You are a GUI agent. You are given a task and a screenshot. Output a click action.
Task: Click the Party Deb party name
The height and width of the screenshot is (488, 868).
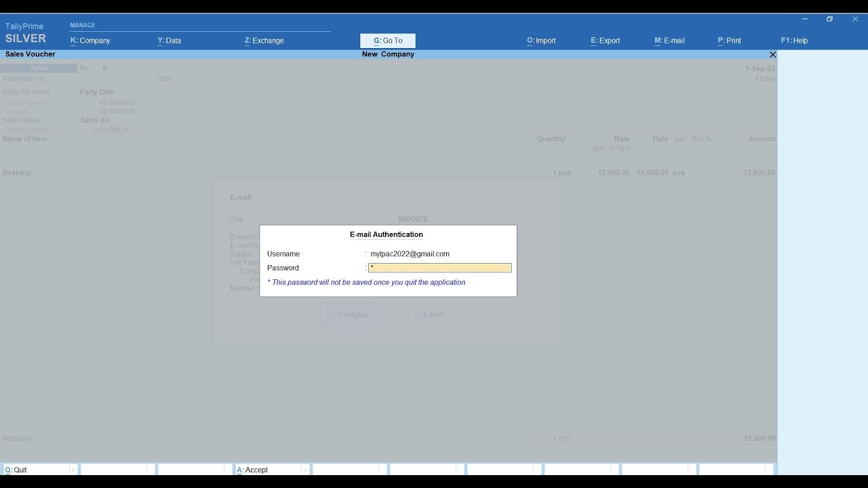(x=96, y=92)
